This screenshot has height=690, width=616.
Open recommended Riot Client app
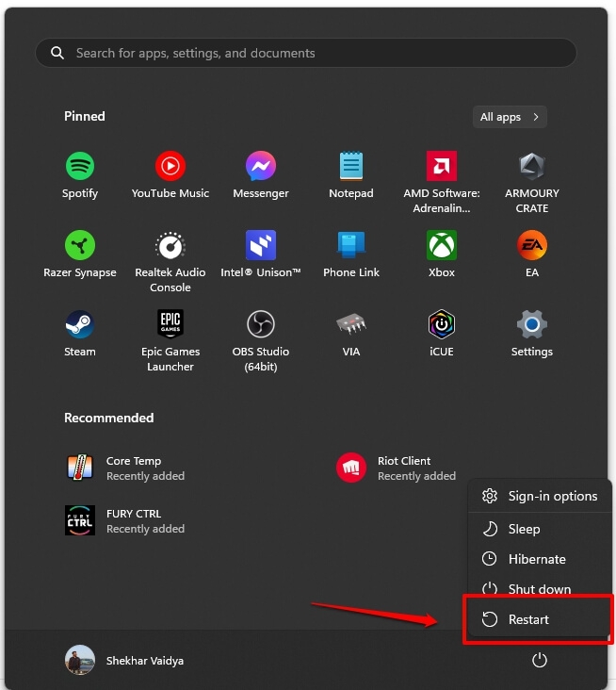[396, 468]
